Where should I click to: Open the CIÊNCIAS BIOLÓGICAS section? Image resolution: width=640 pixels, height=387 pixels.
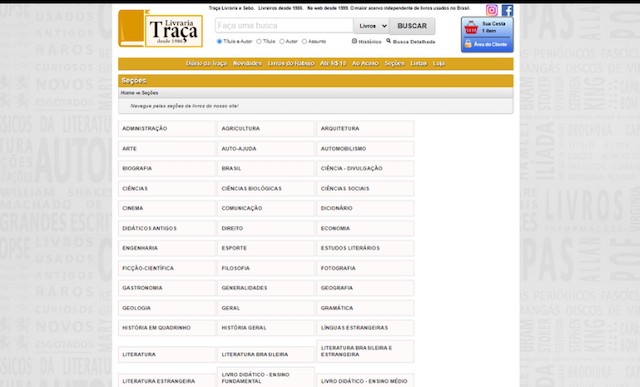266,189
